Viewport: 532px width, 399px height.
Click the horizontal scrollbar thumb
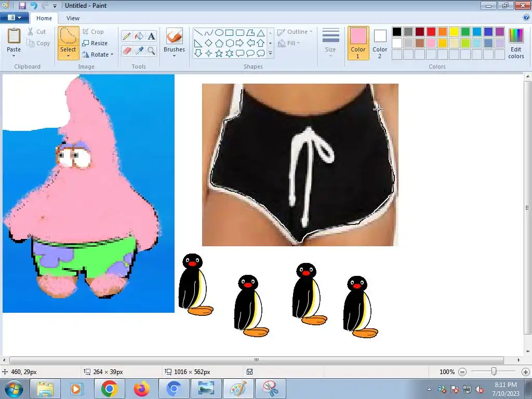pos(257,360)
